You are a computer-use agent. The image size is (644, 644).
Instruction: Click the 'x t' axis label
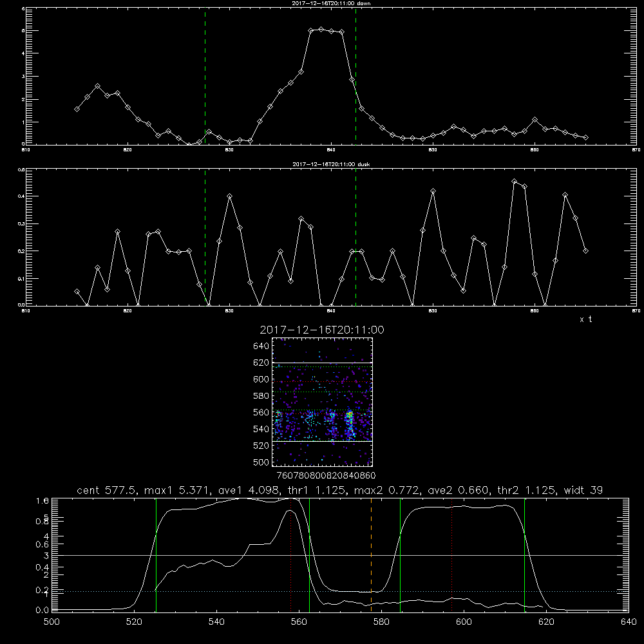(x=586, y=319)
